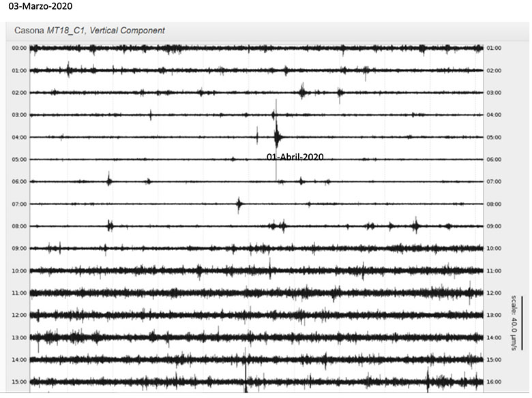
Task: Click the 06:00 right-side time label
Action: click(494, 159)
